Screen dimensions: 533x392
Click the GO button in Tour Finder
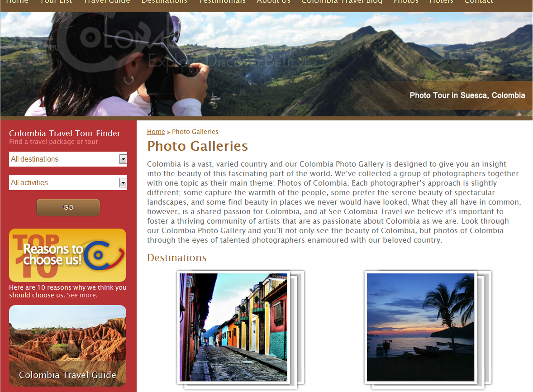coord(68,207)
